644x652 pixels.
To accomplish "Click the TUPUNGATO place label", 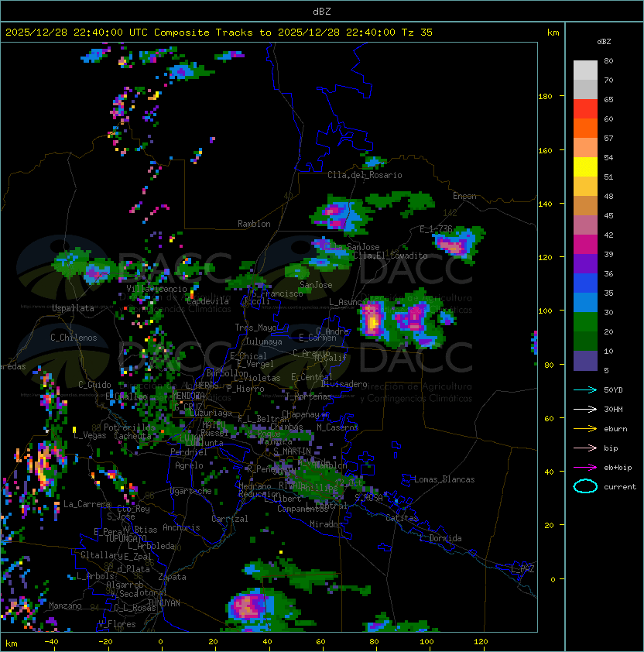I will pyautogui.click(x=125, y=539).
